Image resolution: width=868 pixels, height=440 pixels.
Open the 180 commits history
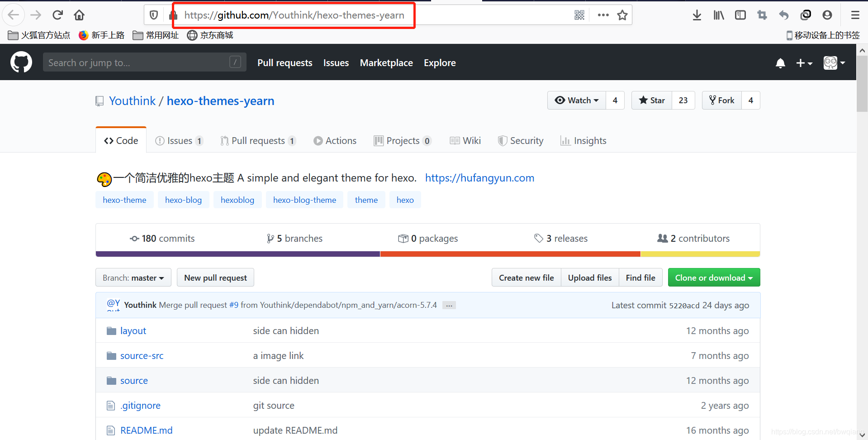162,239
